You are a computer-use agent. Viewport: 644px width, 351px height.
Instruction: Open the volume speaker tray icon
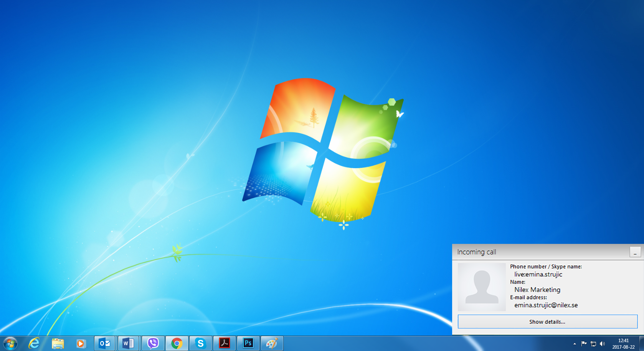coord(602,344)
